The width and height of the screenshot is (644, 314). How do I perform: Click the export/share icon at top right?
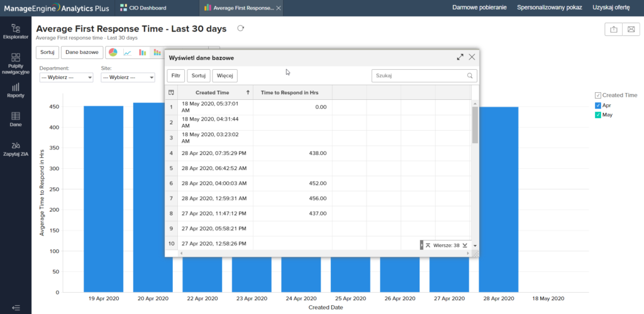(613, 30)
